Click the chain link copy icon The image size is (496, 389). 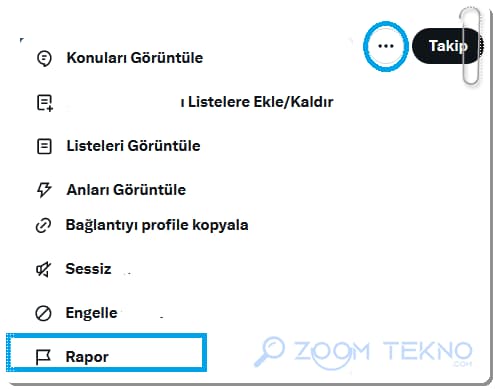(44, 225)
